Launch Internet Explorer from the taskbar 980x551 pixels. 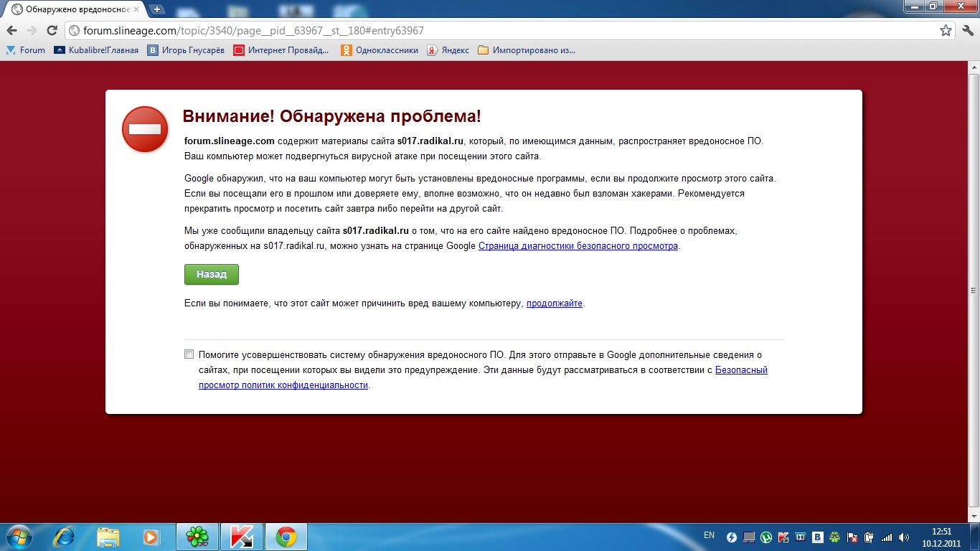[65, 537]
